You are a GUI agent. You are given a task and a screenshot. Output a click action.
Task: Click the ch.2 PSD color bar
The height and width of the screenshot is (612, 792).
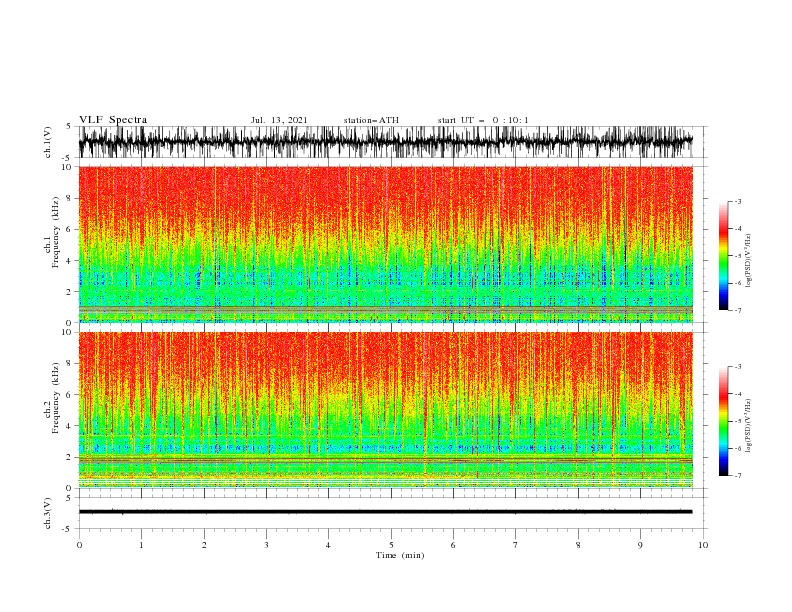click(x=723, y=421)
